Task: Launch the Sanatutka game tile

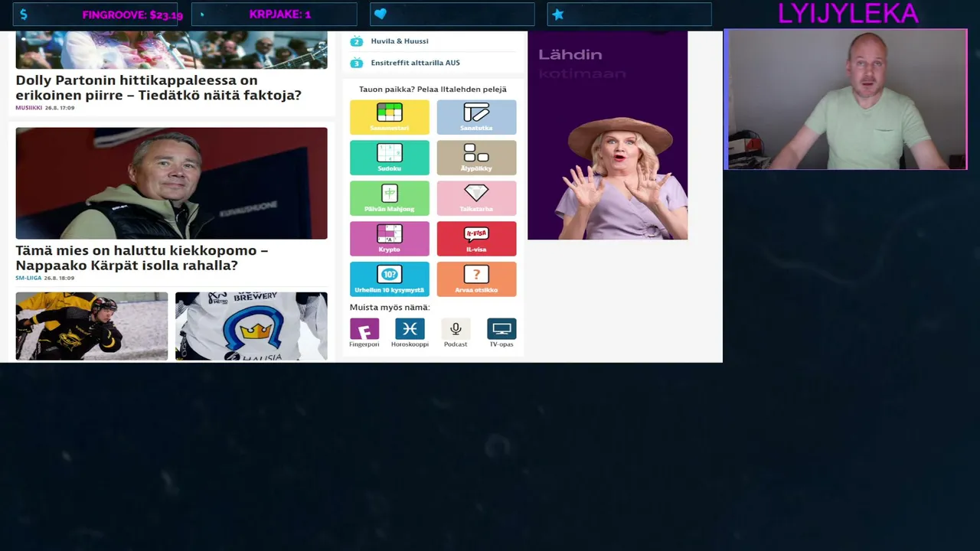Action: pos(476,117)
